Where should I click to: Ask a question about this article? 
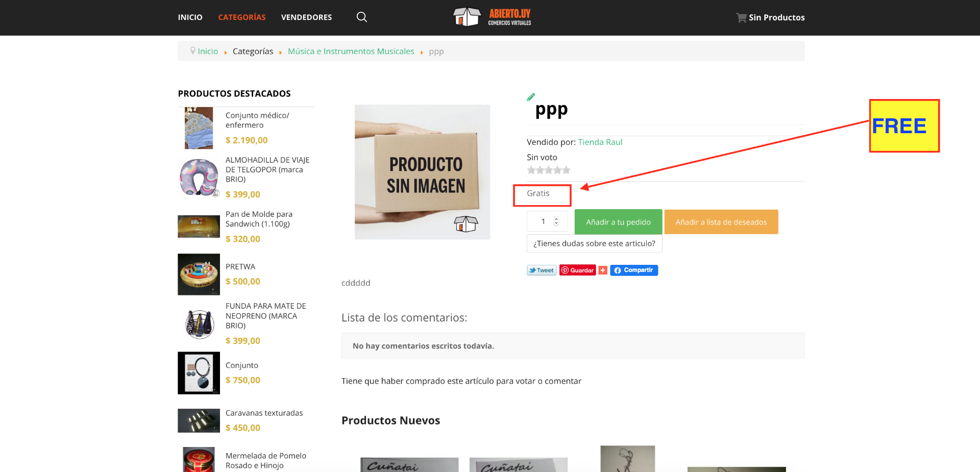(x=594, y=243)
